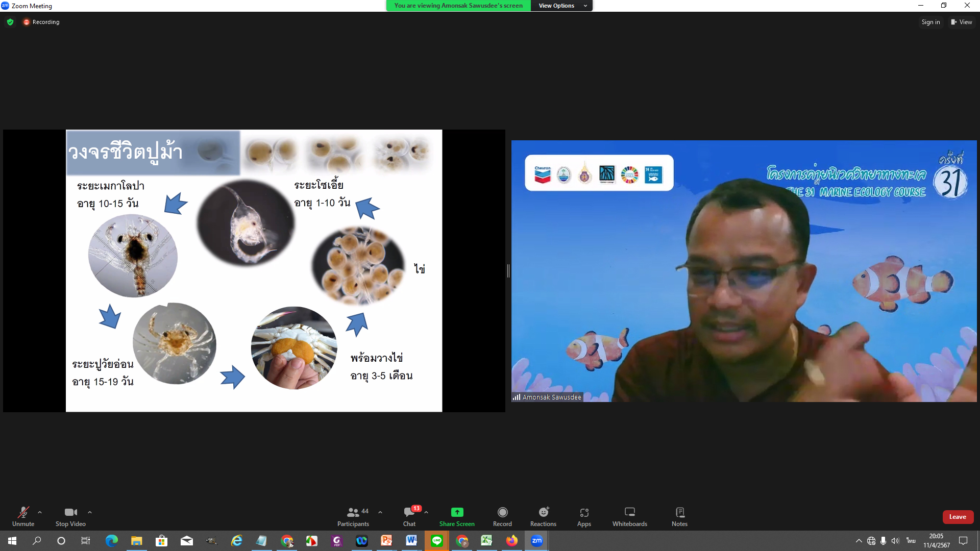Click the divider handle between shared screen and video
Screen dimensions: 980x551
click(508, 271)
